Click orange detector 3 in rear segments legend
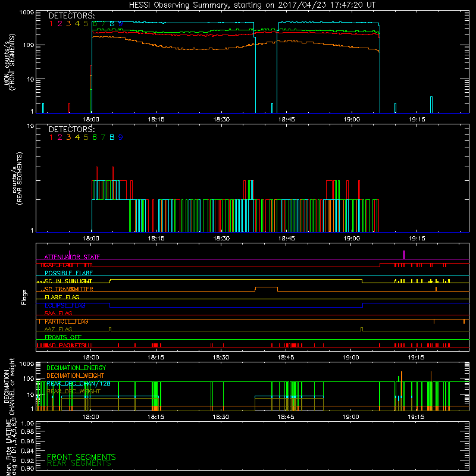The height and width of the screenshot is (476, 476). click(x=68, y=137)
